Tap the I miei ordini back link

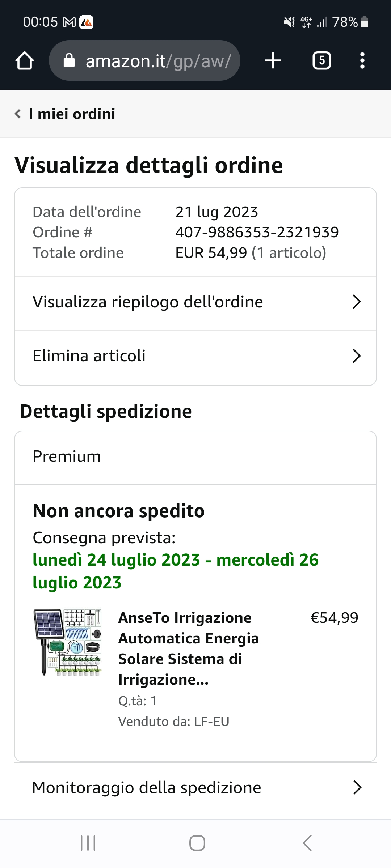pyautogui.click(x=72, y=114)
